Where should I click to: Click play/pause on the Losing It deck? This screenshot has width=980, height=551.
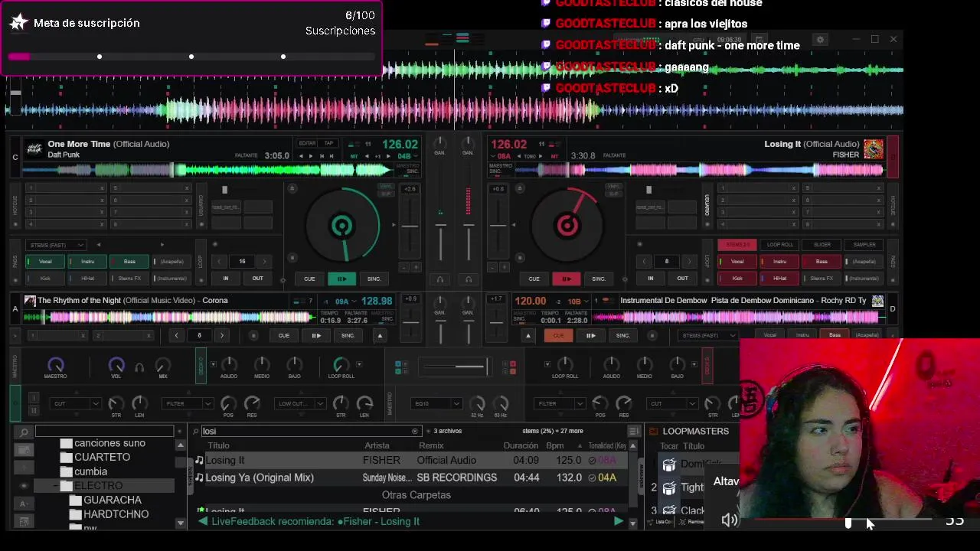click(x=567, y=279)
